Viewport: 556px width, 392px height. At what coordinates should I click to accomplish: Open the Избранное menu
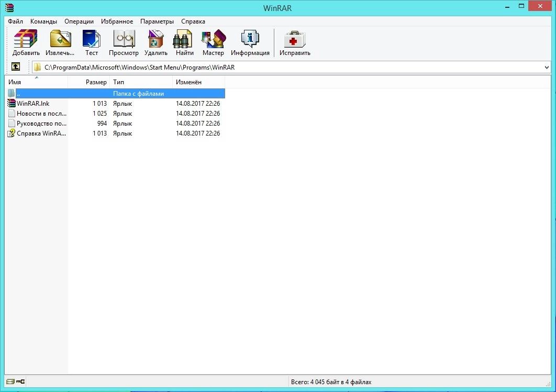117,21
